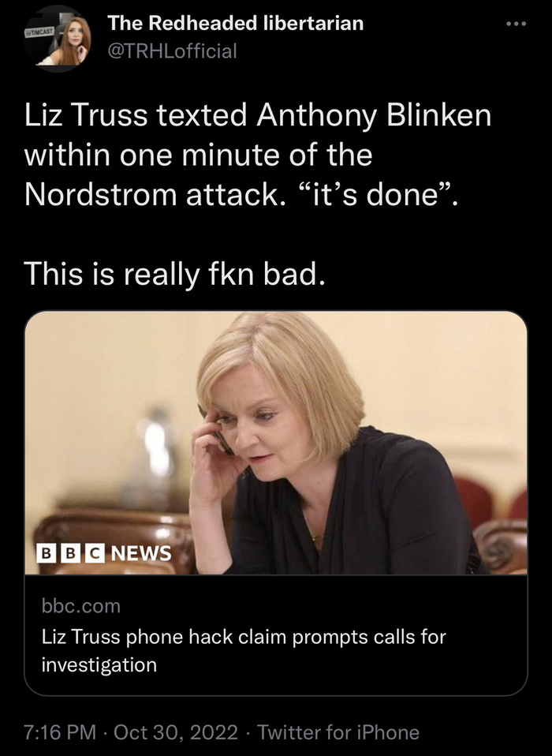The image size is (552, 756).
Task: Click the Oct 30, 2022 date
Action: coord(176,732)
